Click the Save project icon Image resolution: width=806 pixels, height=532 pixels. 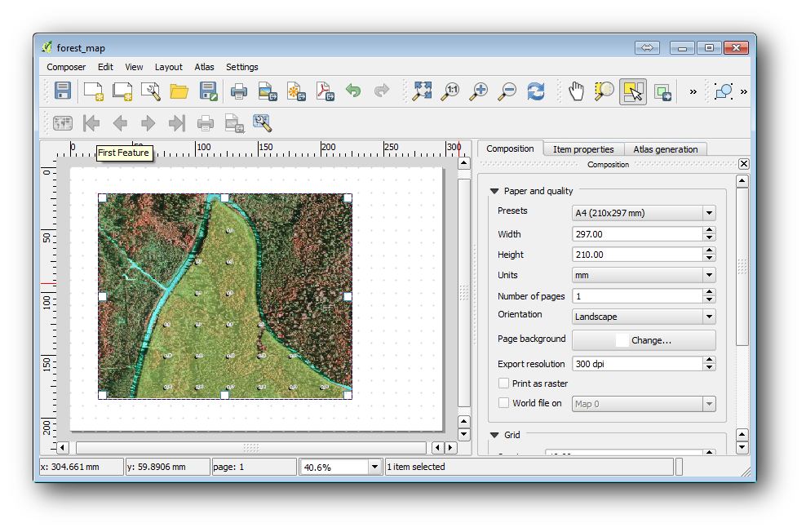tap(63, 91)
